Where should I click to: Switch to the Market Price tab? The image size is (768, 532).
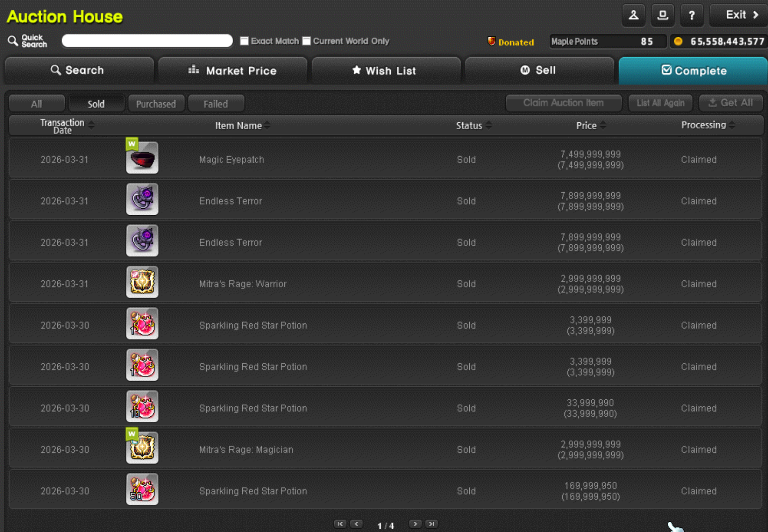coord(233,70)
